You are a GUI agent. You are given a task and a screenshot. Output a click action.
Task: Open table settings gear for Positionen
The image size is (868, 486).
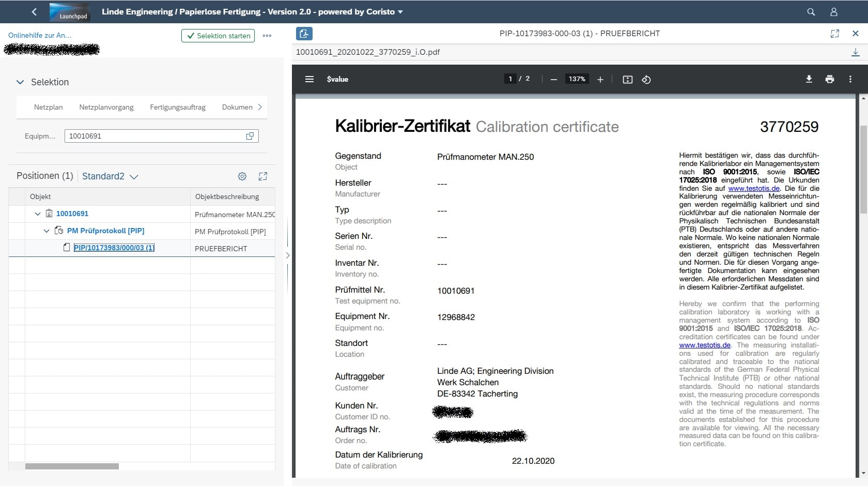pyautogui.click(x=242, y=176)
